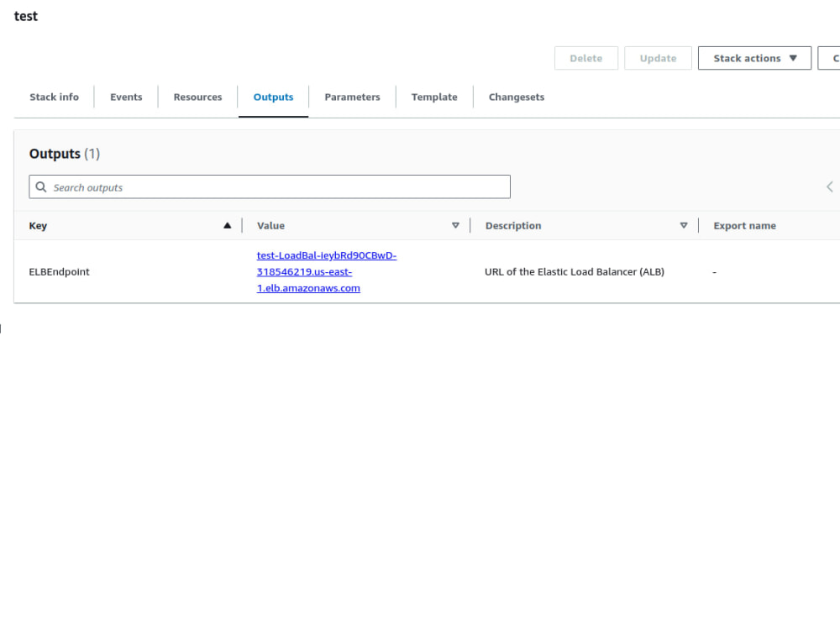Click the Delete stack button

[585, 58]
